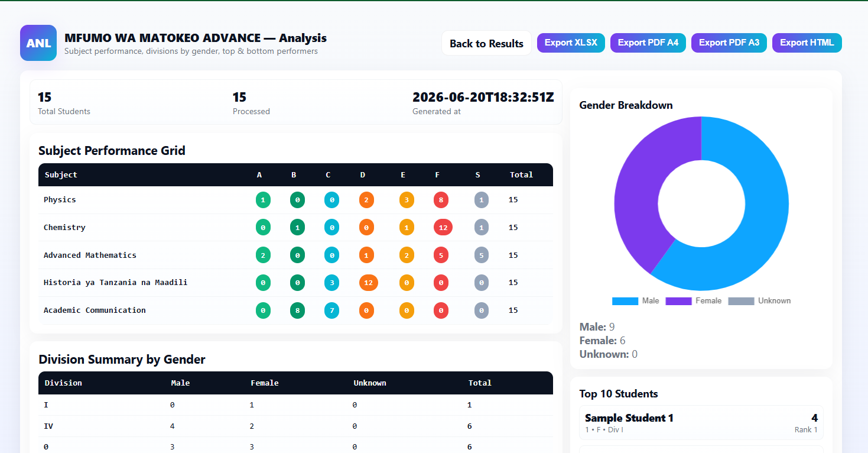Click Advanced Mathematics A badge showing 2

263,255
